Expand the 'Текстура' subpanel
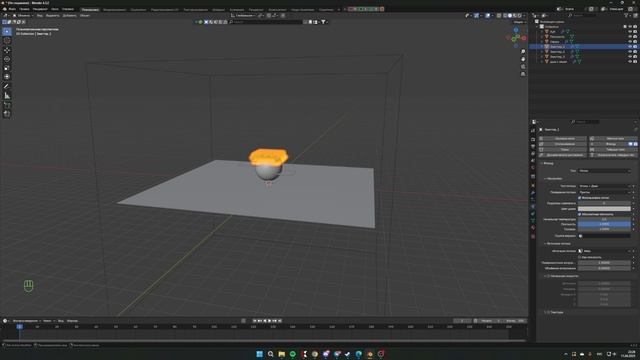 pos(556,312)
